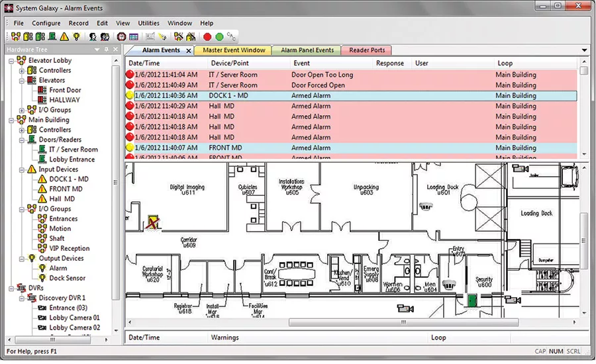Collapse the Elevator Lobby tree node

(x=11, y=61)
